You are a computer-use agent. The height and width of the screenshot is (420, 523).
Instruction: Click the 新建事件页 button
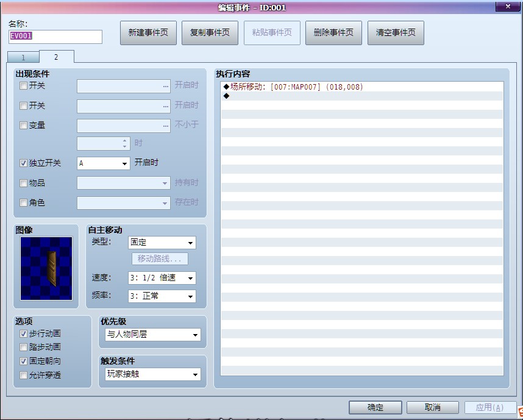point(148,33)
